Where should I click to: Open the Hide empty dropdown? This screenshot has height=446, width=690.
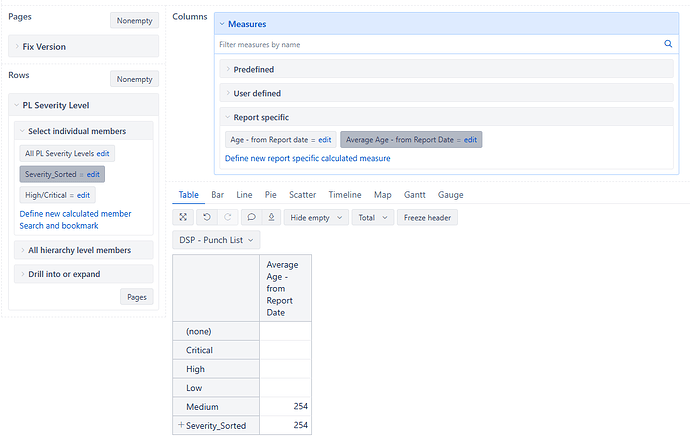(x=316, y=217)
